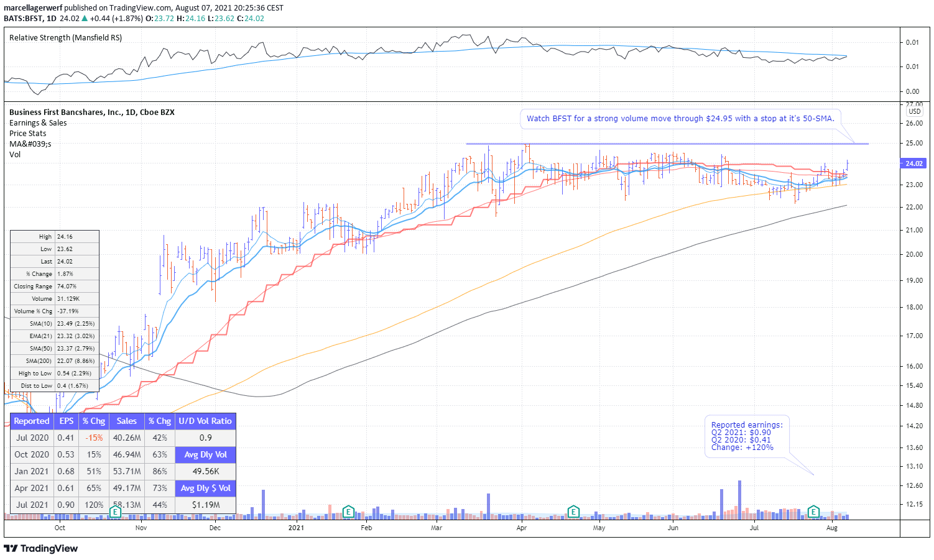Click the 24.02 current price tag on axis

click(913, 163)
